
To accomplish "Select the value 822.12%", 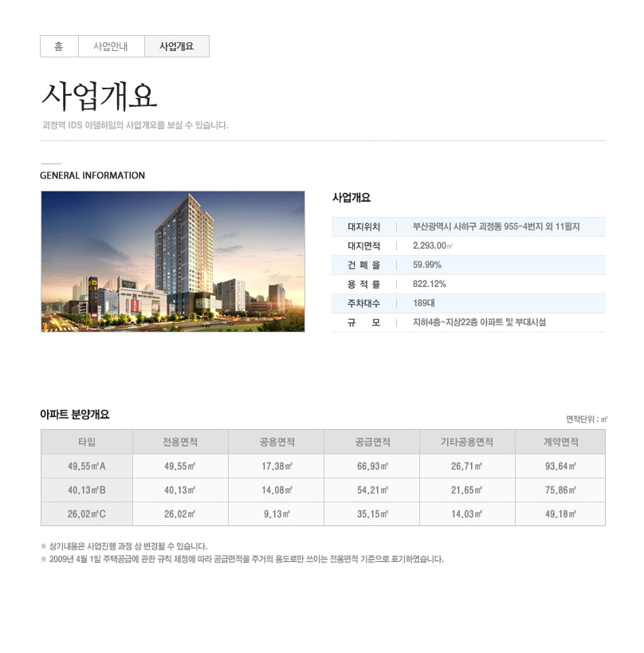I will 430,284.
